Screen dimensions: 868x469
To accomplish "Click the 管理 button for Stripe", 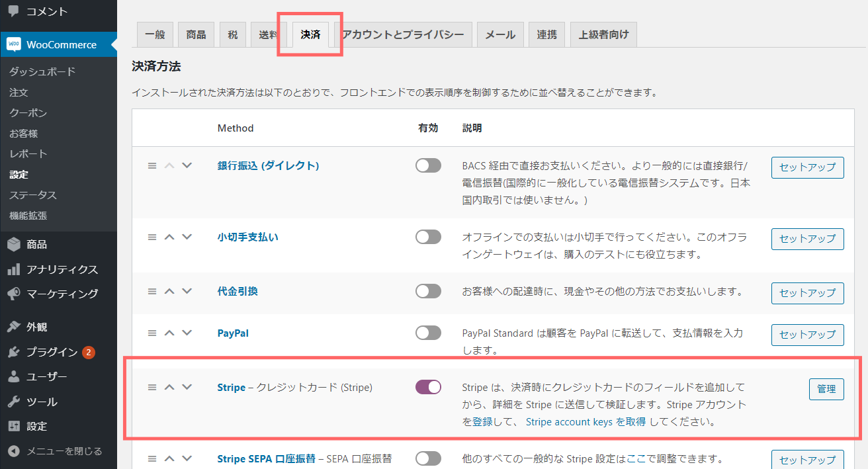I will 826,389.
